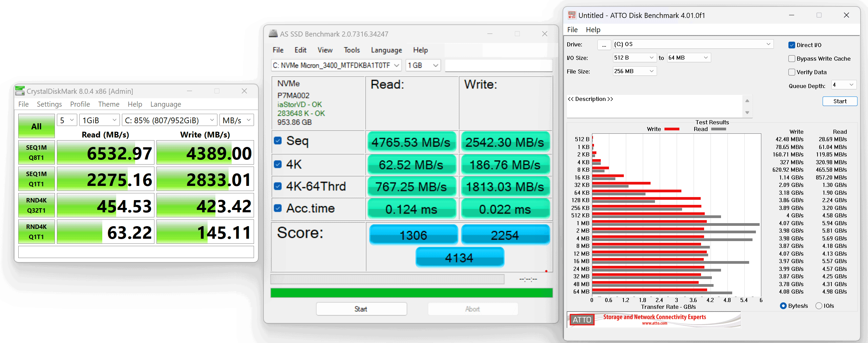Open ATTO Disk Benchmark Help menu
868x343 pixels.
(593, 30)
